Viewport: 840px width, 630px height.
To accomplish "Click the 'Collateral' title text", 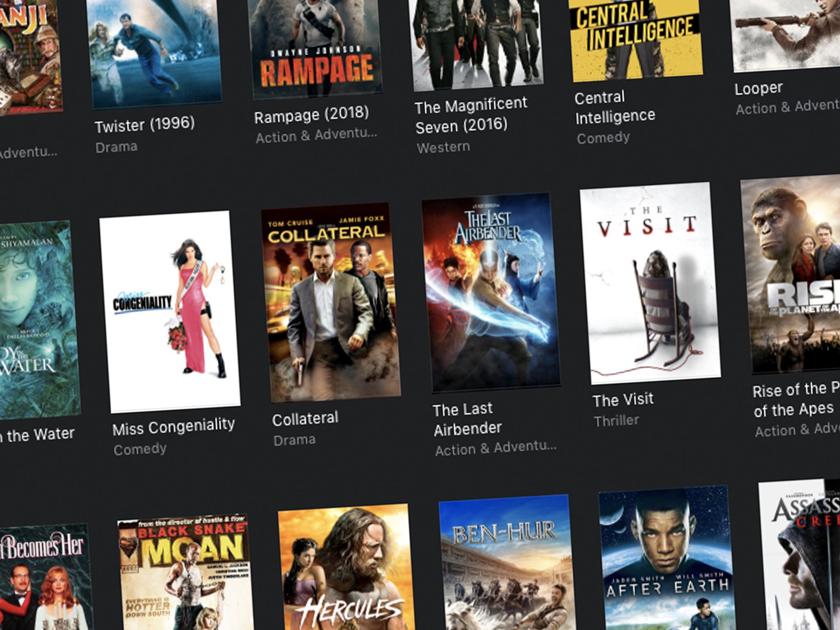I will click(x=306, y=419).
